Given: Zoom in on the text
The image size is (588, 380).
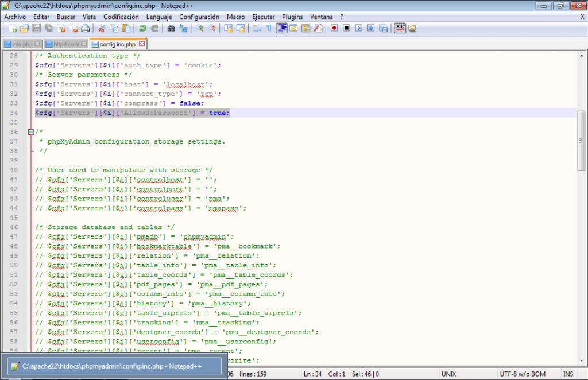Looking at the screenshot, I should (201, 29).
